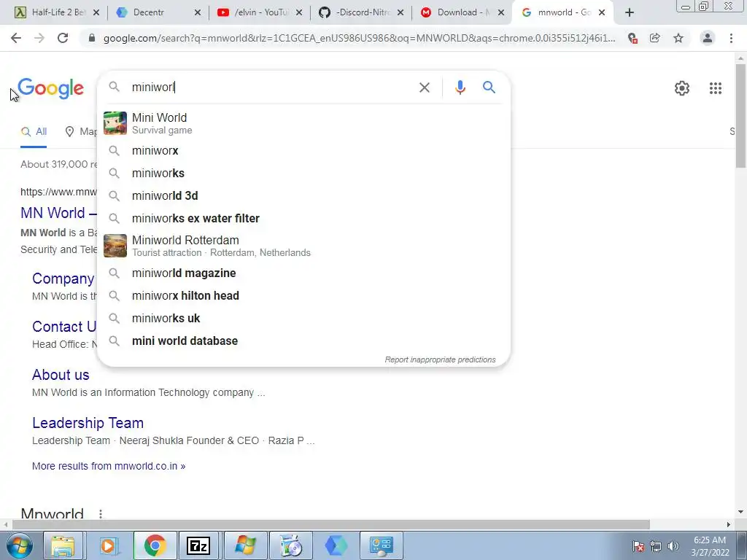Close the /elvin - YouTube tab
This screenshot has width=747, height=560.
[x=299, y=13]
